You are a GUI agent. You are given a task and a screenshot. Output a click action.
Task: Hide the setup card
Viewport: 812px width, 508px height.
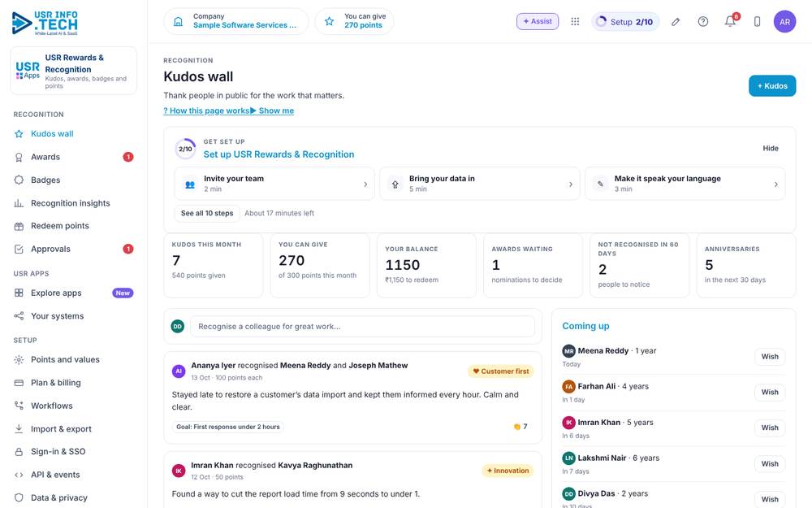click(771, 148)
